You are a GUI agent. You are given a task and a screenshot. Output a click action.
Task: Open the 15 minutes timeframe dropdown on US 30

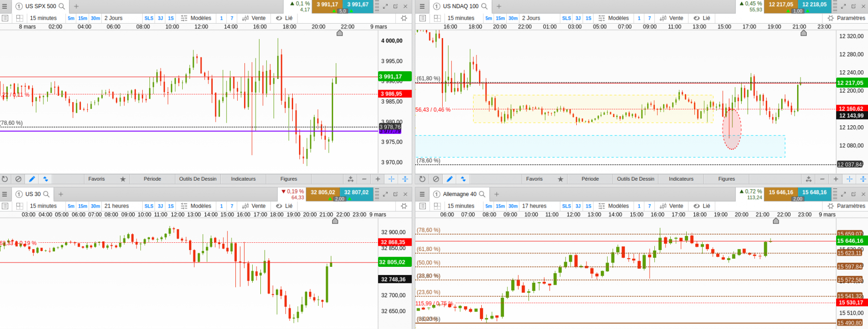(43, 206)
